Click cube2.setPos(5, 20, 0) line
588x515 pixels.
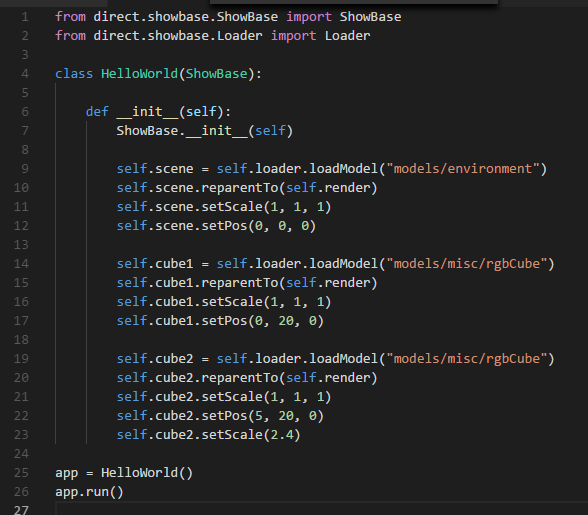(220, 416)
